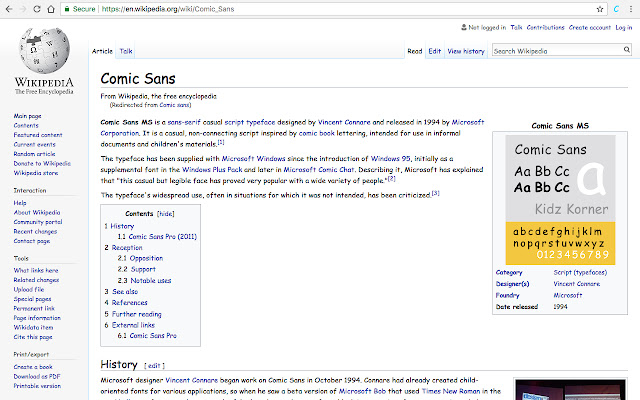Click Download as PDF
The height and width of the screenshot is (400, 640).
(37, 376)
